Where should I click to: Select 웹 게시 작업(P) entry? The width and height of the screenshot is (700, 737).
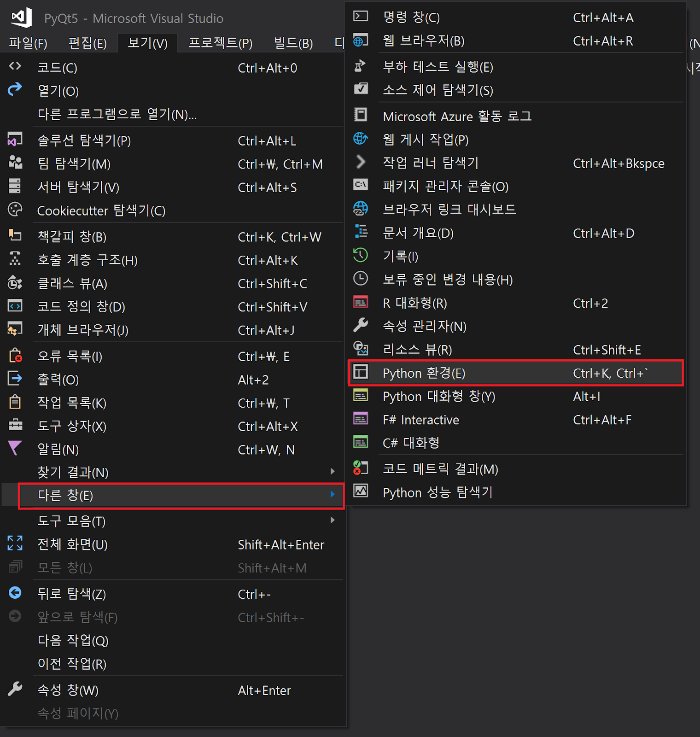[x=516, y=140]
